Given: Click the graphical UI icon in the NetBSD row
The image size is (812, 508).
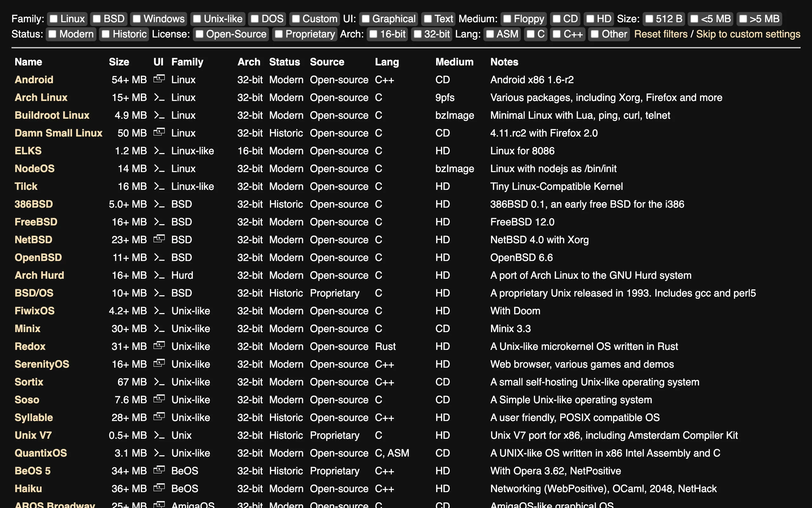Looking at the screenshot, I should click(159, 239).
